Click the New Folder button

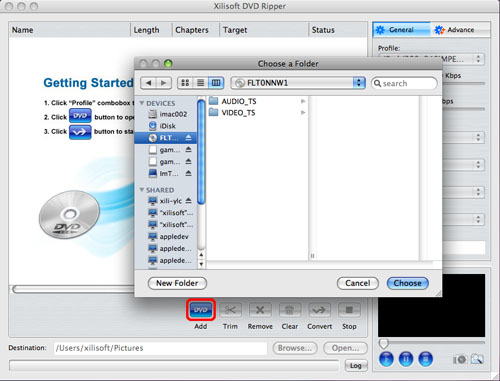pyautogui.click(x=177, y=283)
